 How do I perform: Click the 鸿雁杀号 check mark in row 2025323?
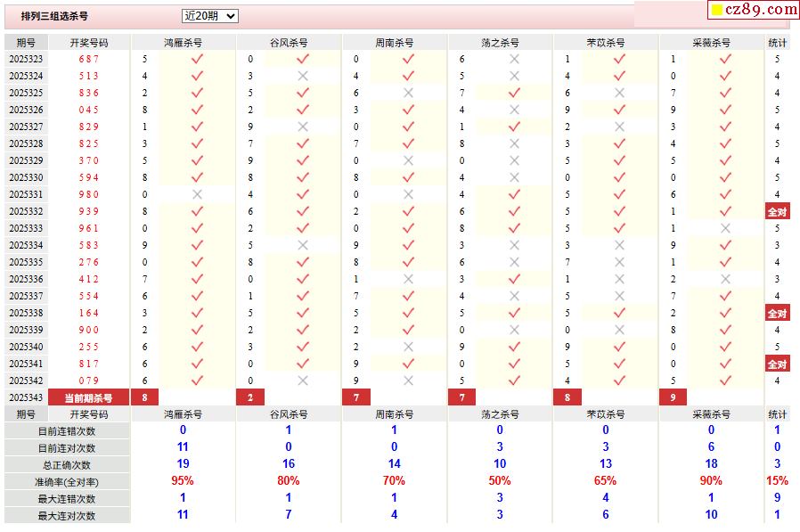pos(197,59)
